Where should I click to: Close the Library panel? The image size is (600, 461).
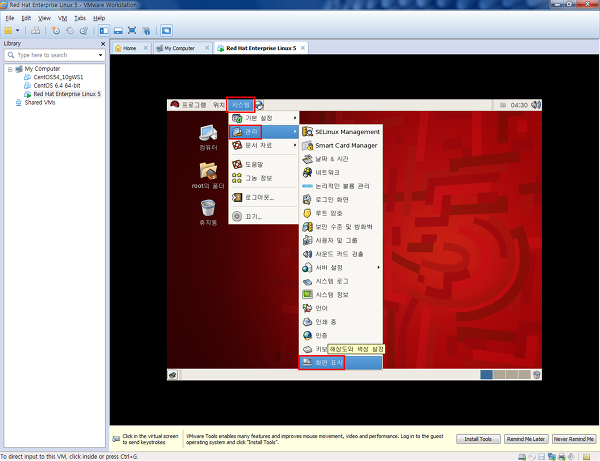103,44
